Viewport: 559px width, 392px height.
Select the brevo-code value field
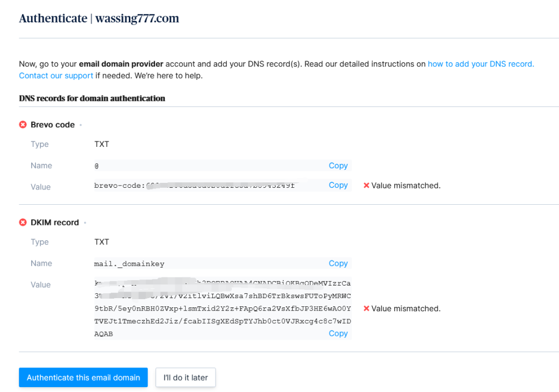(207, 186)
